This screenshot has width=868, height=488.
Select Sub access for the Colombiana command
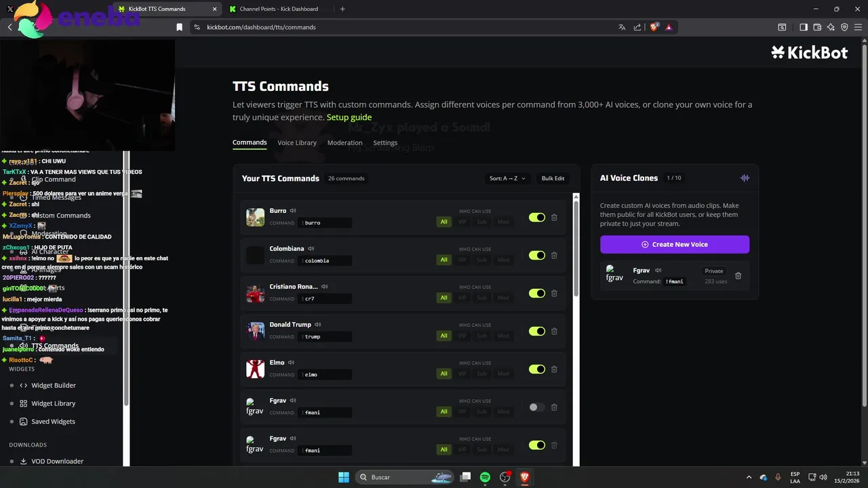pos(482,260)
